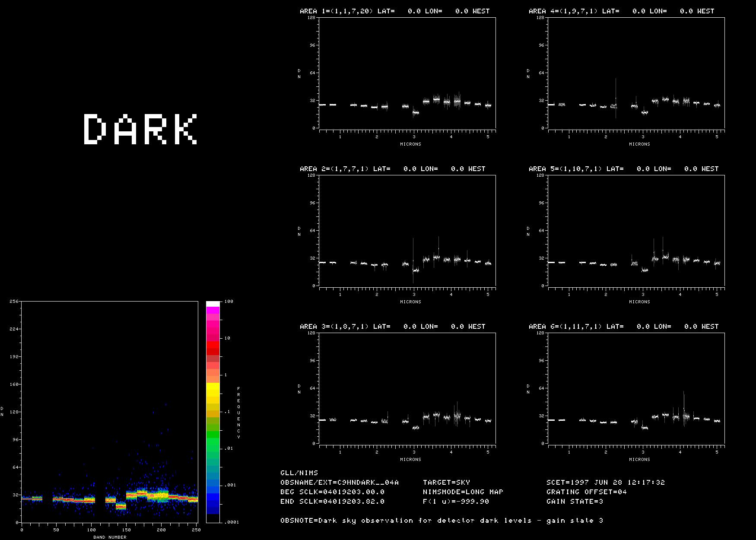Click inside the AREA 5 spectrum plot
The image size is (756, 540).
pos(636,231)
